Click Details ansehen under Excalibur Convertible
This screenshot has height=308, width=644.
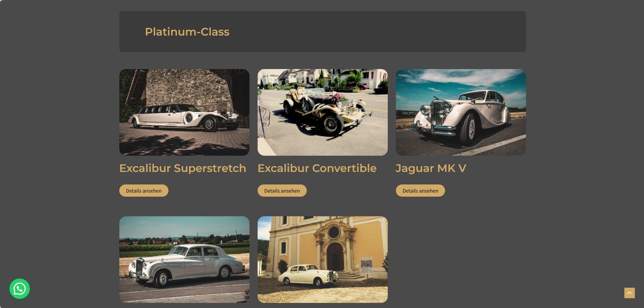point(282,191)
